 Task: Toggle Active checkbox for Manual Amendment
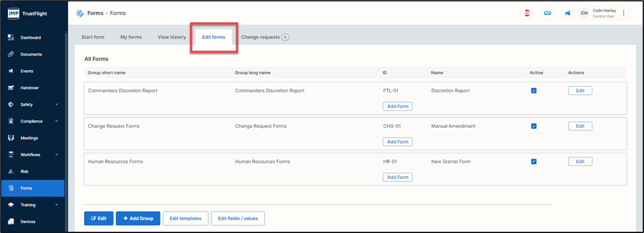(534, 126)
